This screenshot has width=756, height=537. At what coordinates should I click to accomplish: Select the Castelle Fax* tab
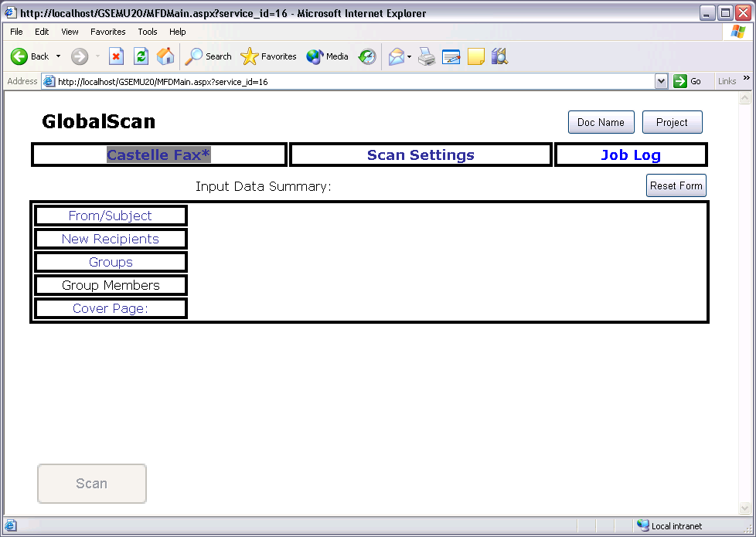pos(158,155)
